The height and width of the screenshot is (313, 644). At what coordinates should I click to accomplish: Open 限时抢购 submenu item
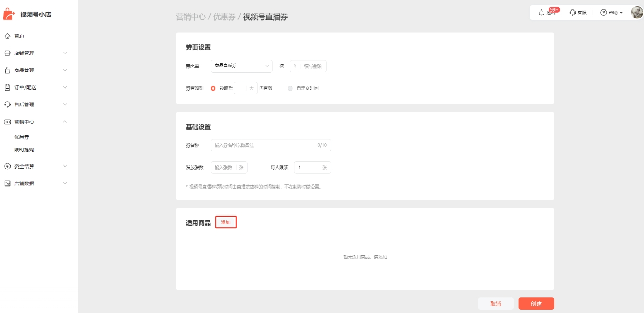24,150
